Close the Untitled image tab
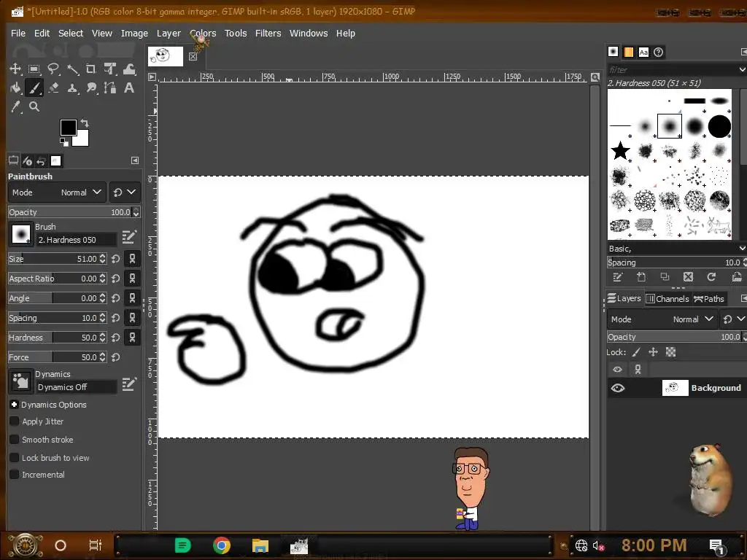 coord(193,57)
